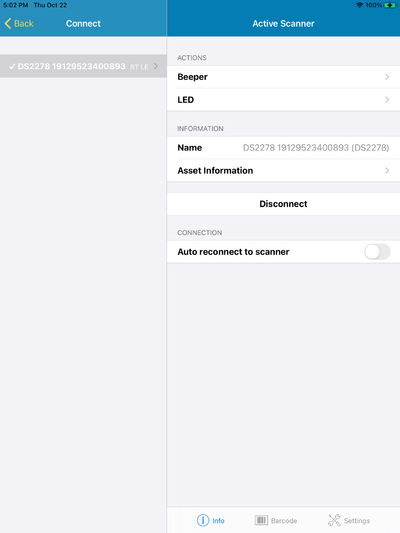Tap the checkmark beside DS2278 scanner
Screen dimensions: 400x533
coord(12,66)
